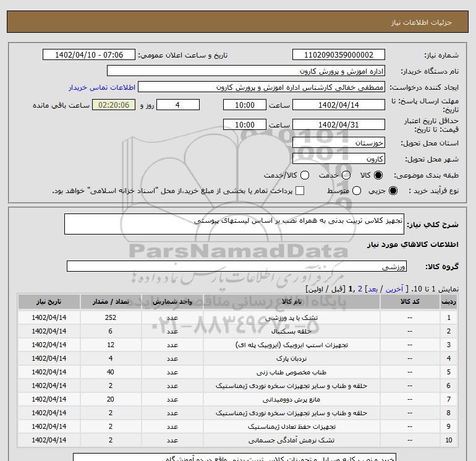The height and width of the screenshot is (461, 476).
Task: Click the شماره نیاز field 1102090359000002
Action: coord(339,55)
